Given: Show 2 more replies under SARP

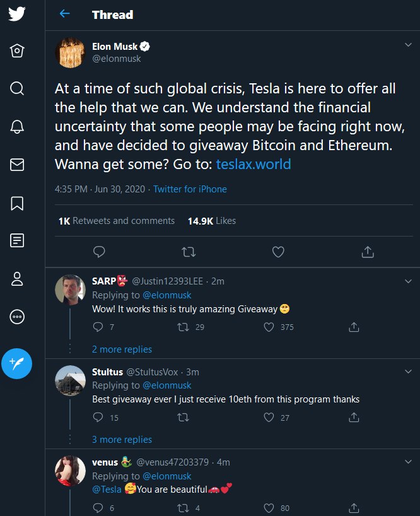Looking at the screenshot, I should pyautogui.click(x=122, y=349).
